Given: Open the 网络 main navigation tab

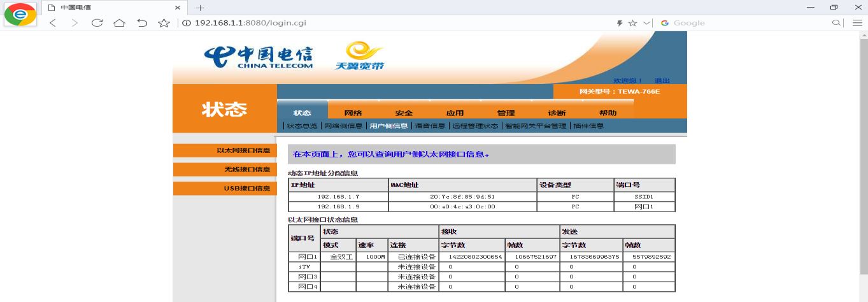Looking at the screenshot, I should [353, 113].
